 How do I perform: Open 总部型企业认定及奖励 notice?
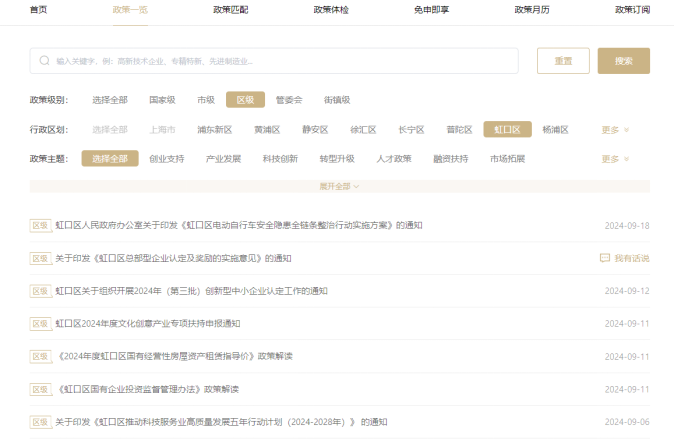pyautogui.click(x=173, y=258)
